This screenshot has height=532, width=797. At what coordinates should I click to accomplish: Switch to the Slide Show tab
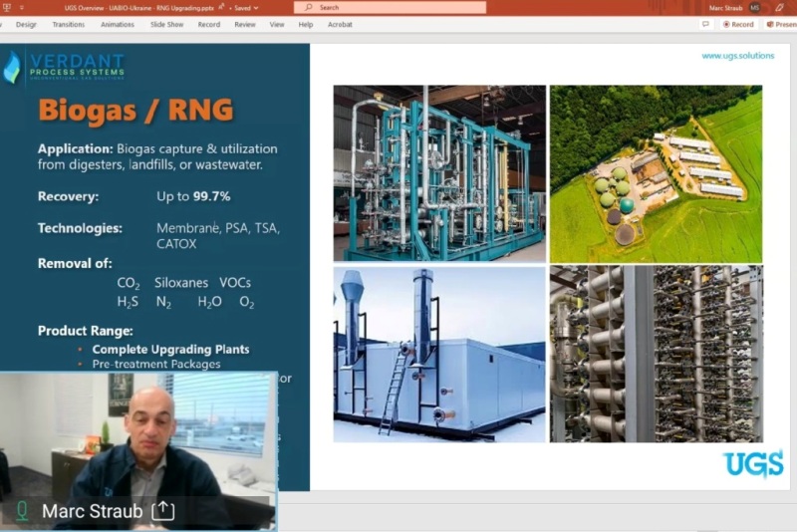tap(166, 24)
